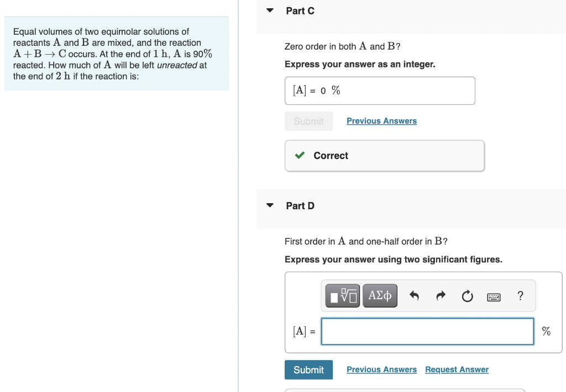Open equation editor help

520,296
